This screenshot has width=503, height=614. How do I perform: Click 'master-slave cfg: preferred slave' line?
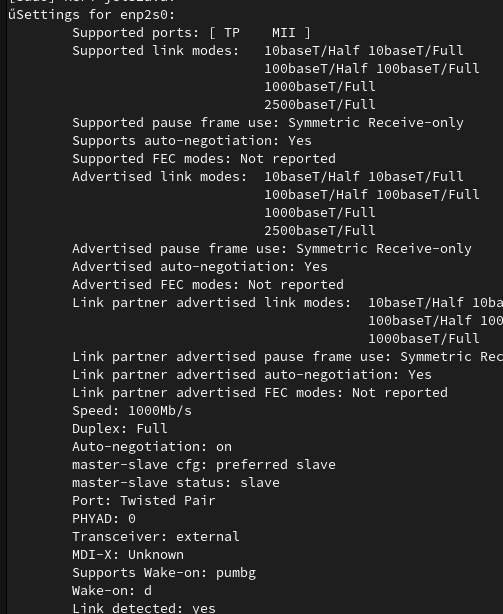(x=204, y=465)
